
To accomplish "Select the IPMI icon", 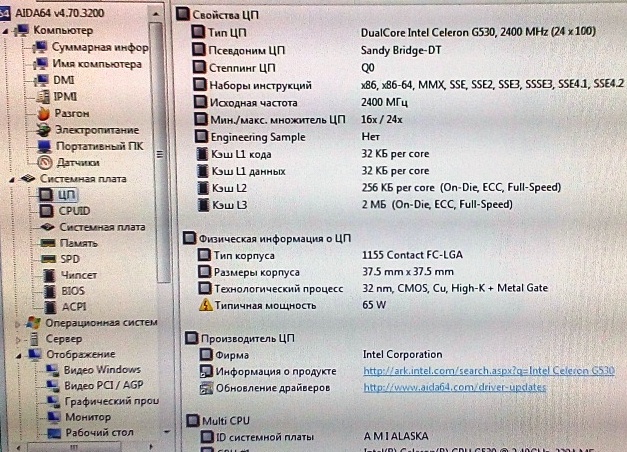I will tap(42, 96).
